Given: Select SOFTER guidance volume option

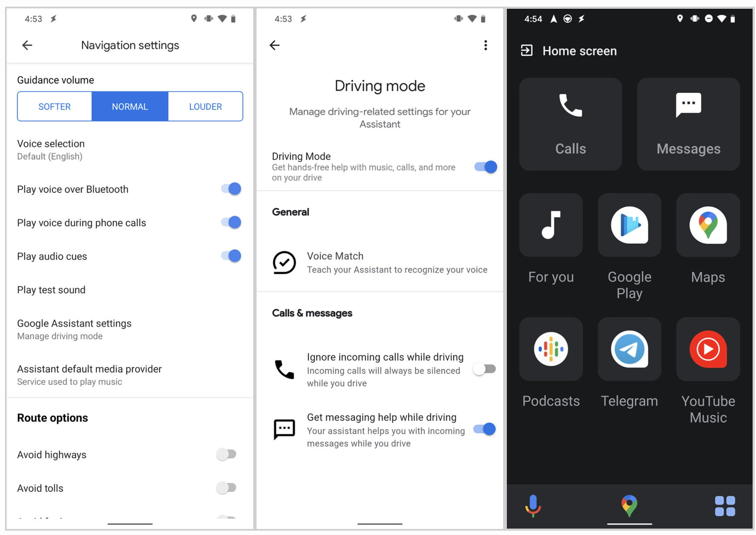Looking at the screenshot, I should click(x=55, y=106).
